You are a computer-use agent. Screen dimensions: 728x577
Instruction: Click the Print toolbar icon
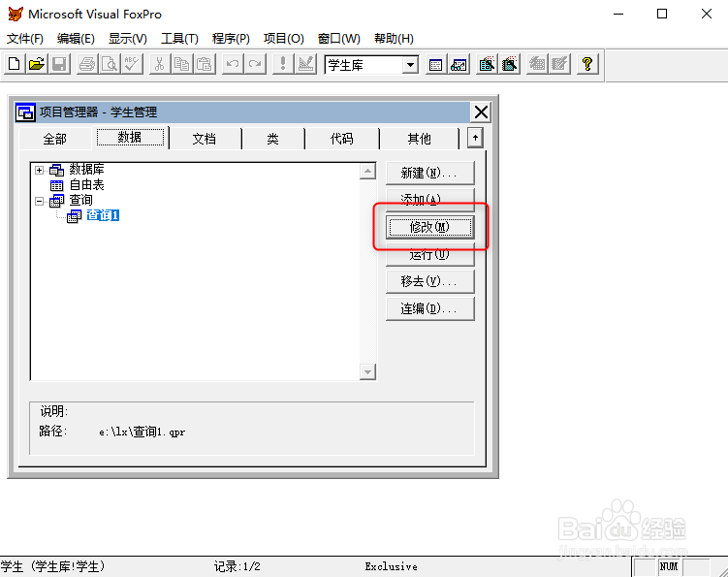pos(87,64)
